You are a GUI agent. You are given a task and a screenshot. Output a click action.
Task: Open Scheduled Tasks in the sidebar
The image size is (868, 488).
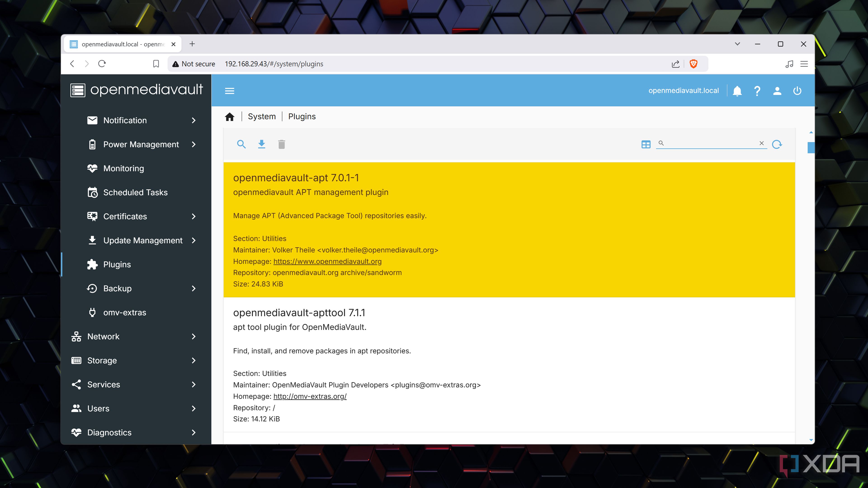(x=136, y=192)
